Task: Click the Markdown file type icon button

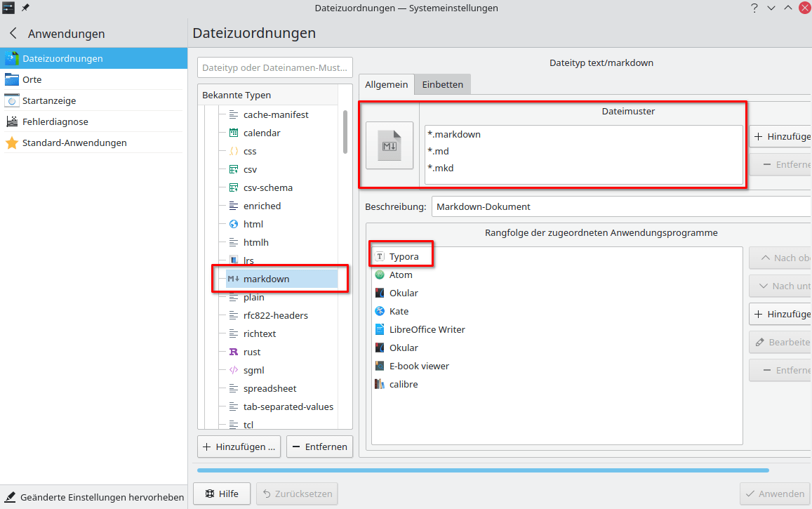Action: pos(390,145)
